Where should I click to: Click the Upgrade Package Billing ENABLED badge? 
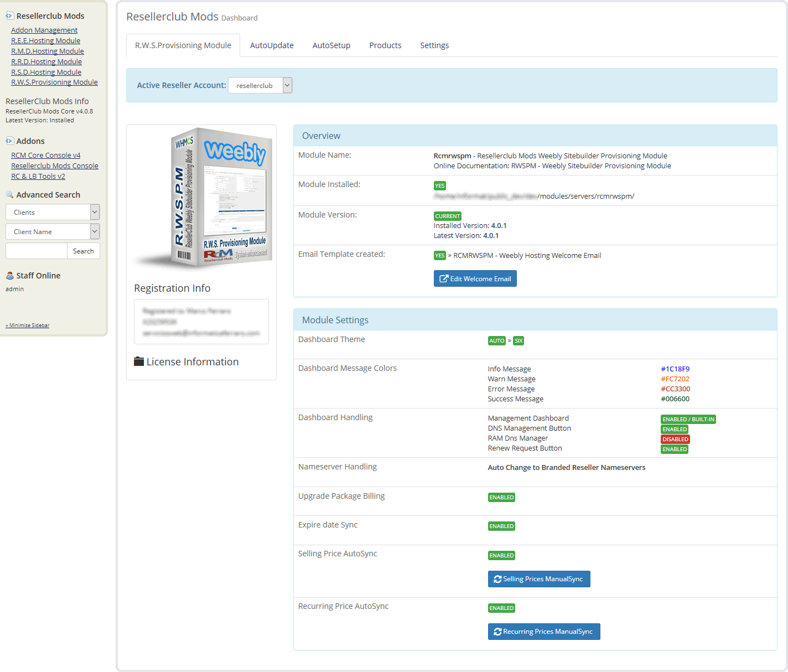pyautogui.click(x=501, y=498)
